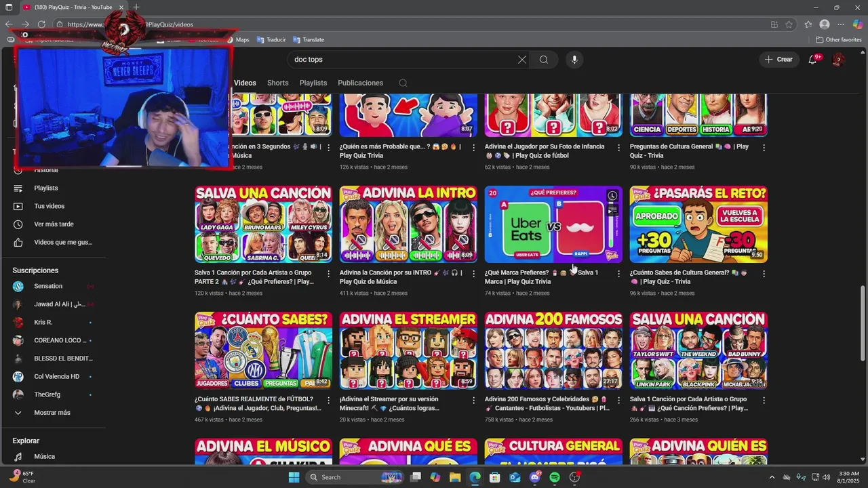Show hidden system tray icons chevron
Screen dimensions: 868x488
772,477
